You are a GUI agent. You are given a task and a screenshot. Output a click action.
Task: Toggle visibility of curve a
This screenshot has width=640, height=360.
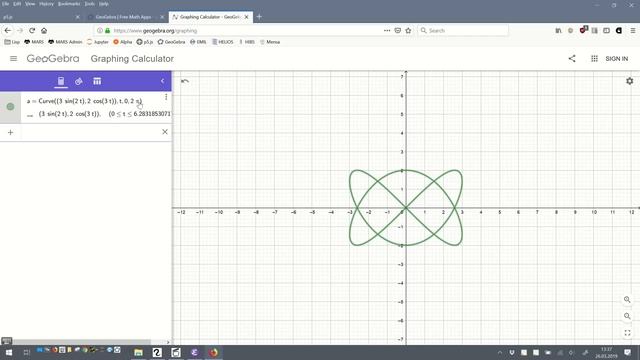point(11,107)
